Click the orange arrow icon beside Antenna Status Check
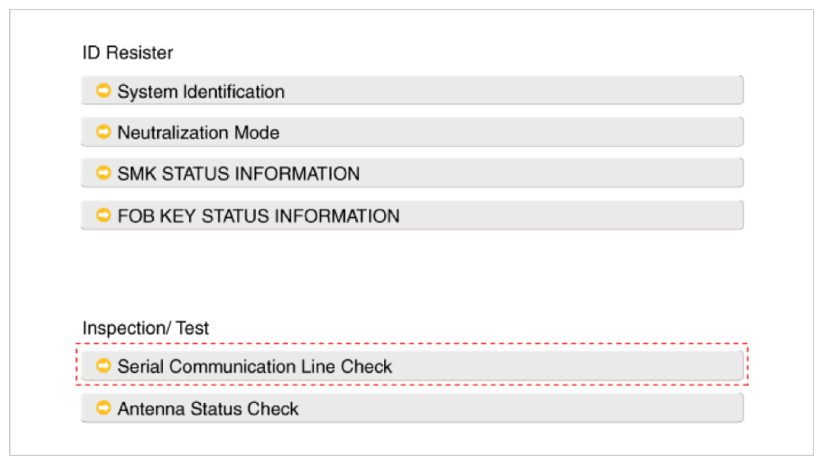This screenshot has width=823, height=465. (x=103, y=408)
